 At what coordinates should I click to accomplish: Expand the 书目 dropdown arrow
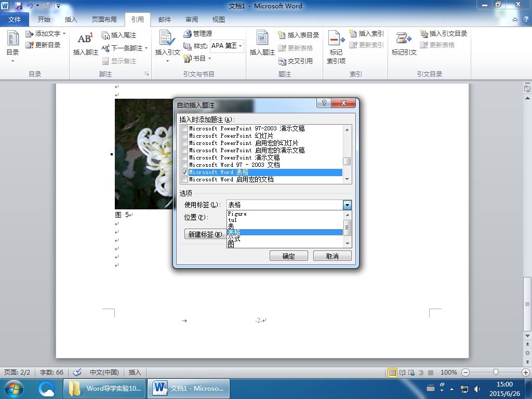coord(210,58)
